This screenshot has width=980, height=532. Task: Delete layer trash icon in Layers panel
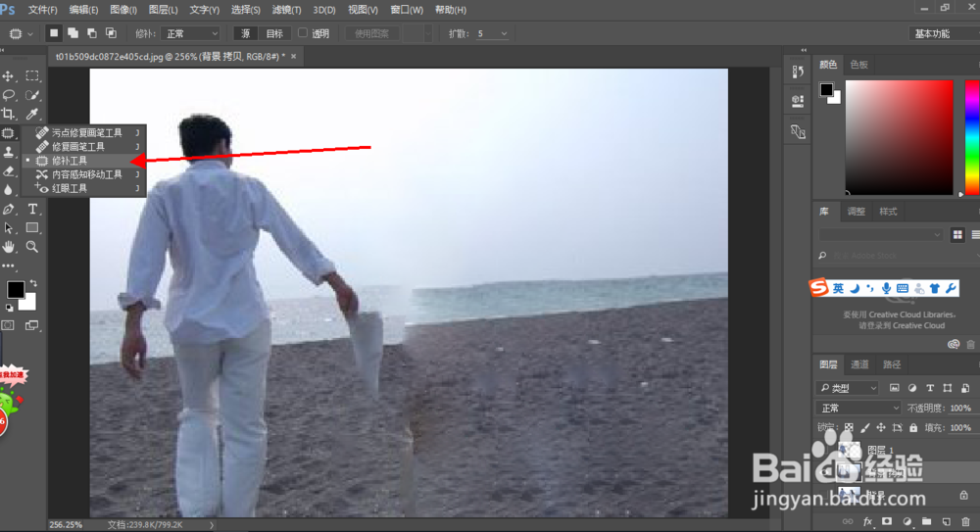[x=965, y=521]
